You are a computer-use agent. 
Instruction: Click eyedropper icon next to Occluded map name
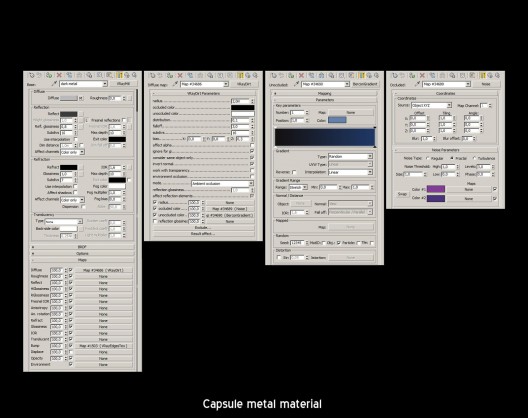pyautogui.click(x=418, y=84)
